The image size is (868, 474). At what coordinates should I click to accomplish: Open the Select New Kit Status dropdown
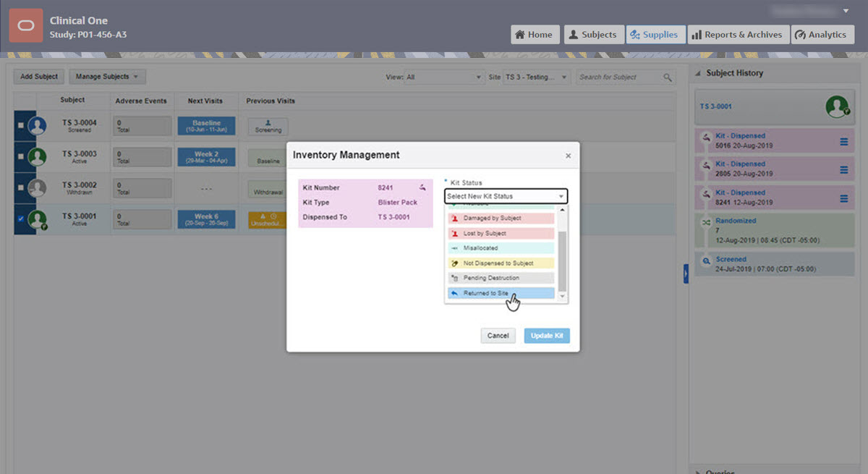(506, 196)
